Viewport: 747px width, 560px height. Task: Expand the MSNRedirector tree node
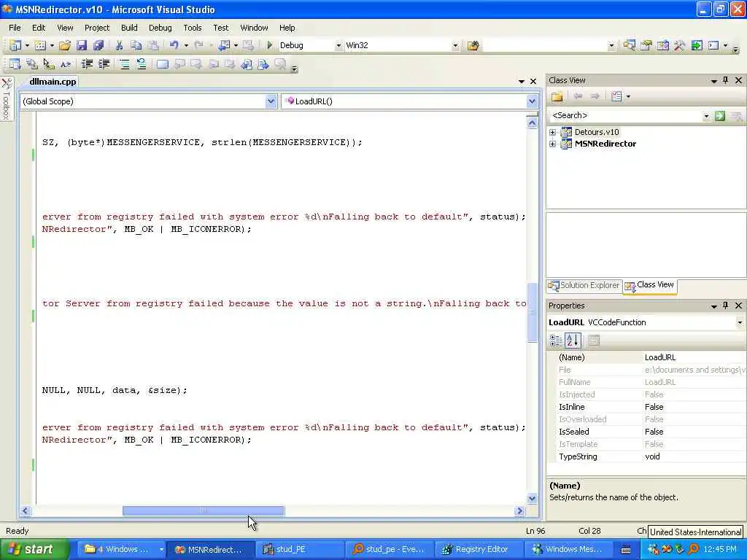pyautogui.click(x=552, y=144)
